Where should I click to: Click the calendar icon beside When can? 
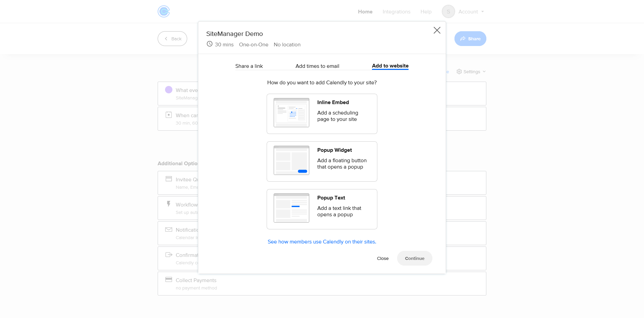pos(169,115)
